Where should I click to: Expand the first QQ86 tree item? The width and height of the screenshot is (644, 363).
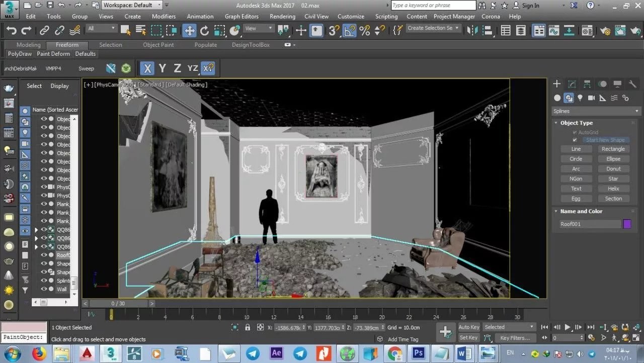tap(36, 230)
